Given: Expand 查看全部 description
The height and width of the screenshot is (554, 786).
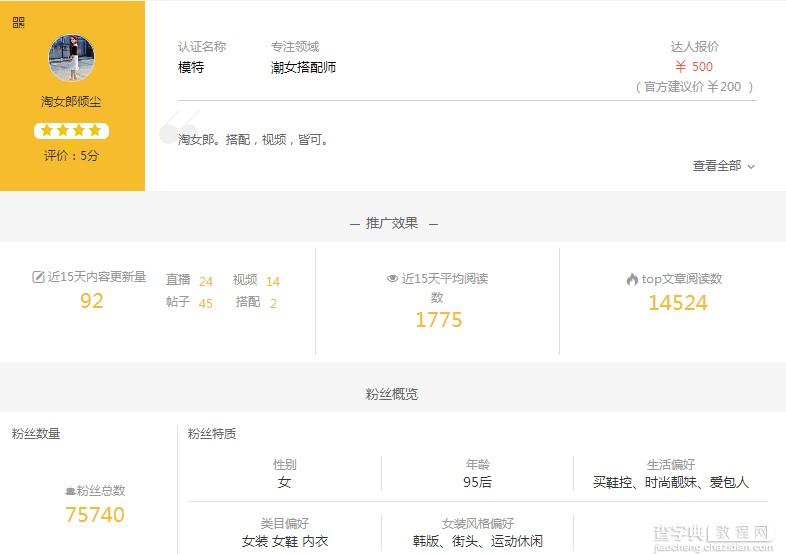Looking at the screenshot, I should 717,165.
